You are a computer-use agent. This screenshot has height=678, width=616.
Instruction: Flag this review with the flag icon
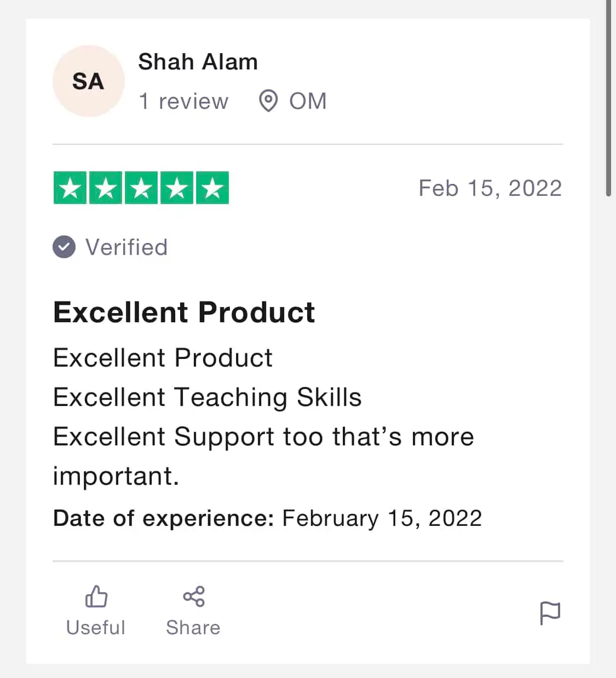pos(550,613)
